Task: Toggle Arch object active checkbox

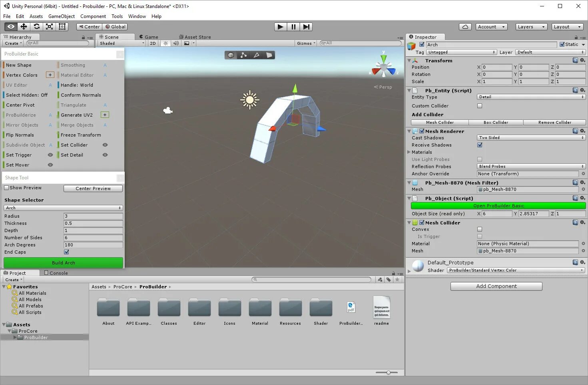Action: (422, 44)
